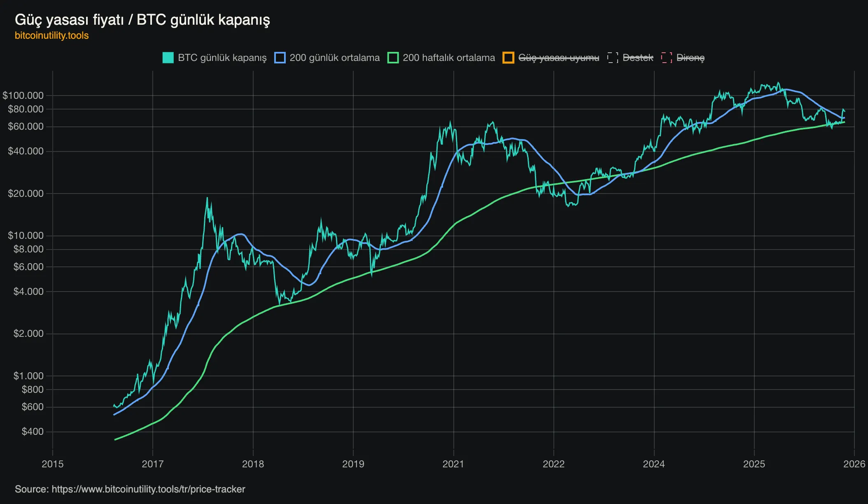Screen dimensions: 868x504
Task: Click the 2017 x-axis label
Action: click(153, 464)
